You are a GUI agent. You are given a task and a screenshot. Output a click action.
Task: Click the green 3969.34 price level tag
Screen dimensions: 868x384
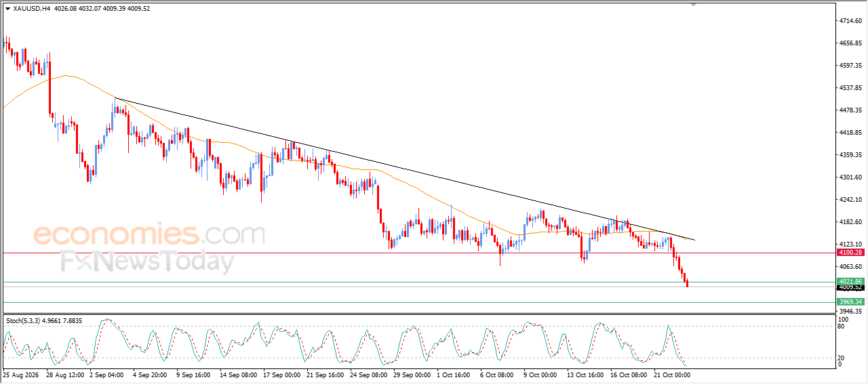(x=850, y=302)
